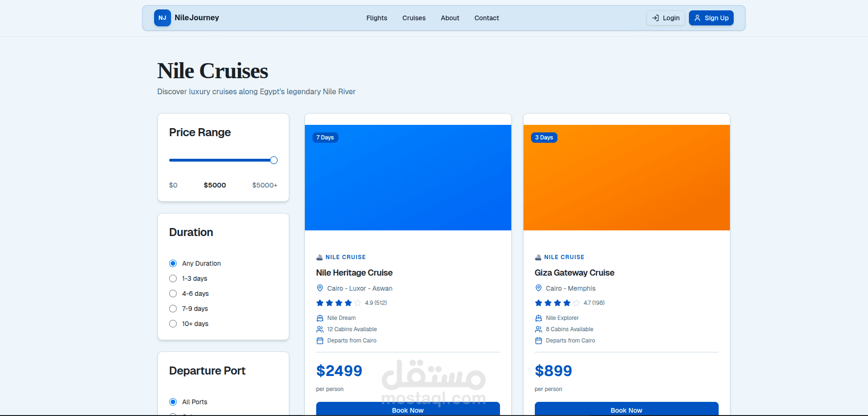Click the login arrow icon
The image size is (868, 416).
(655, 18)
